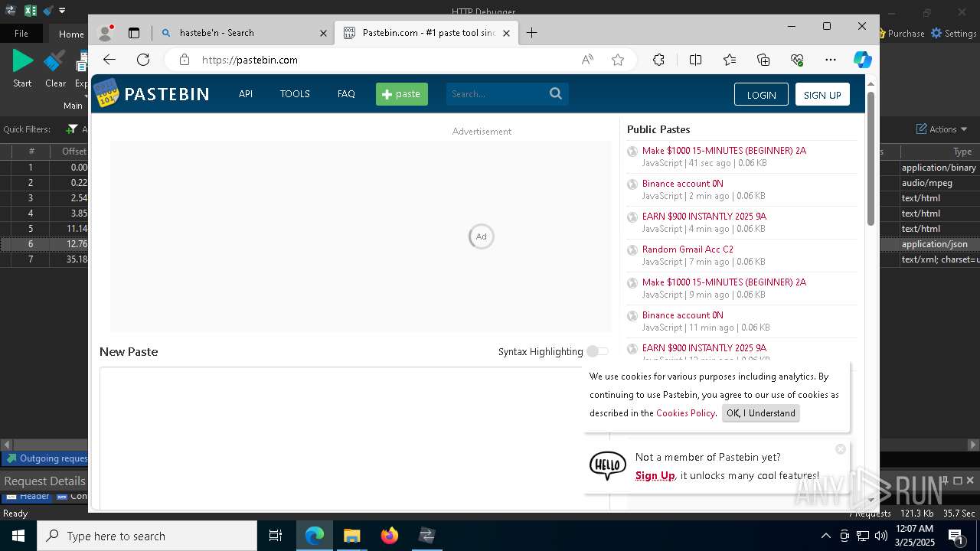Open Browser essentials heart icon
The image size is (980, 551).
coord(797,60)
